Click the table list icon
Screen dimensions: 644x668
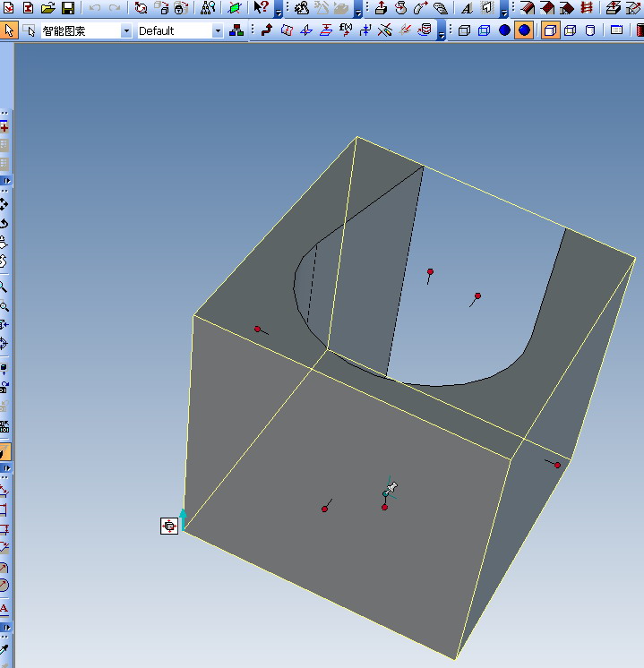pos(616,30)
